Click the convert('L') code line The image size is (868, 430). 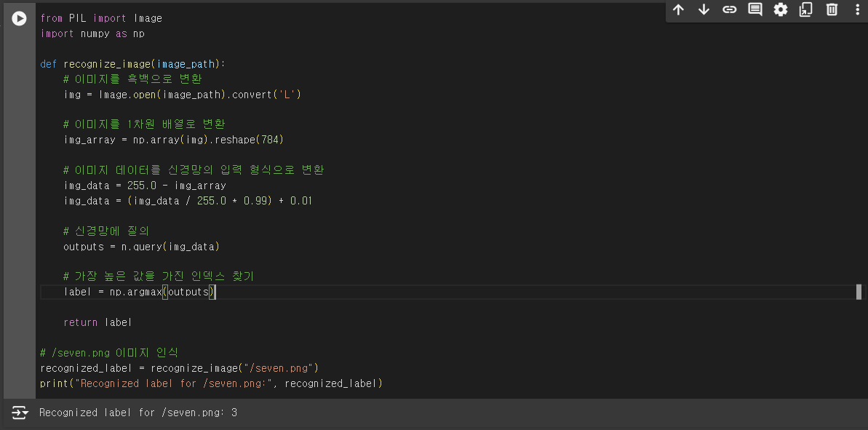coord(182,95)
